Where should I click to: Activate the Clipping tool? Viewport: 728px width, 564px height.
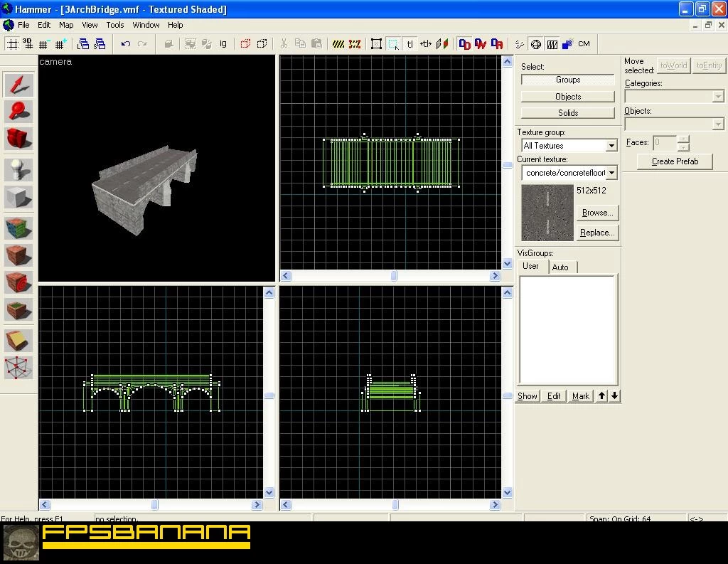pyautogui.click(x=18, y=341)
